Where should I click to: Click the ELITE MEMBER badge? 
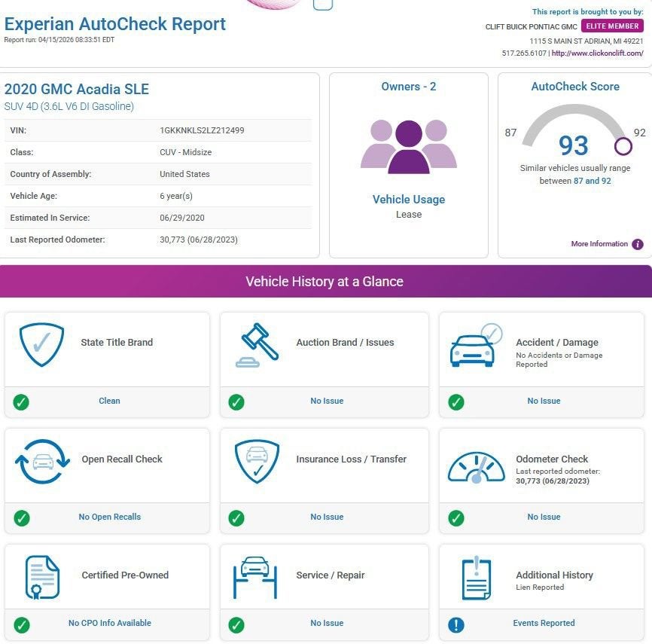point(612,26)
